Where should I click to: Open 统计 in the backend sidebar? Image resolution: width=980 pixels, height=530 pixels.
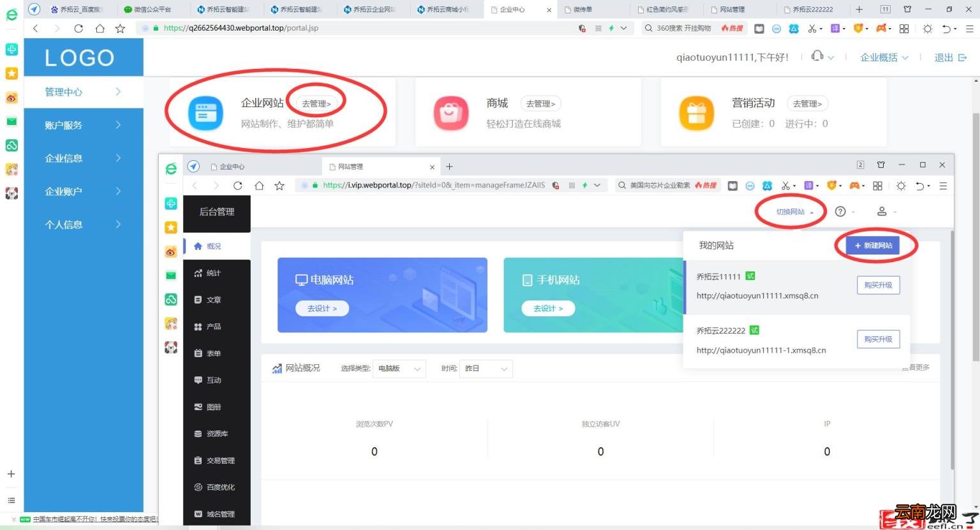217,273
